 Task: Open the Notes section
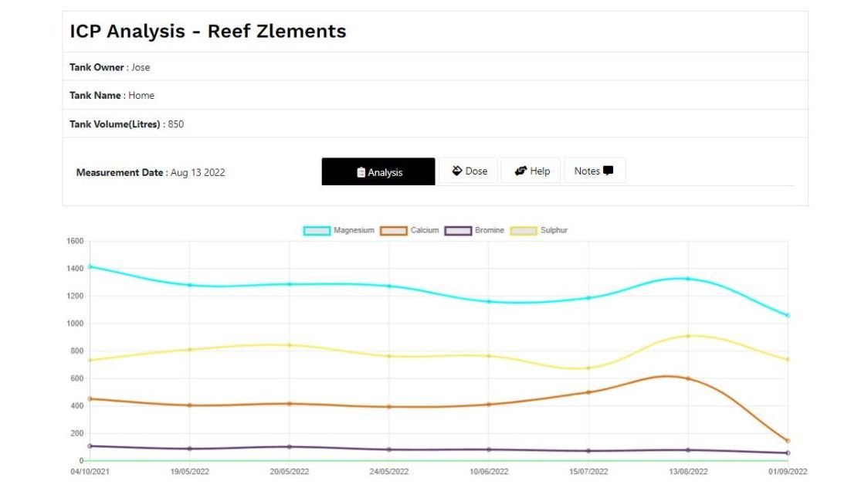[x=595, y=170]
